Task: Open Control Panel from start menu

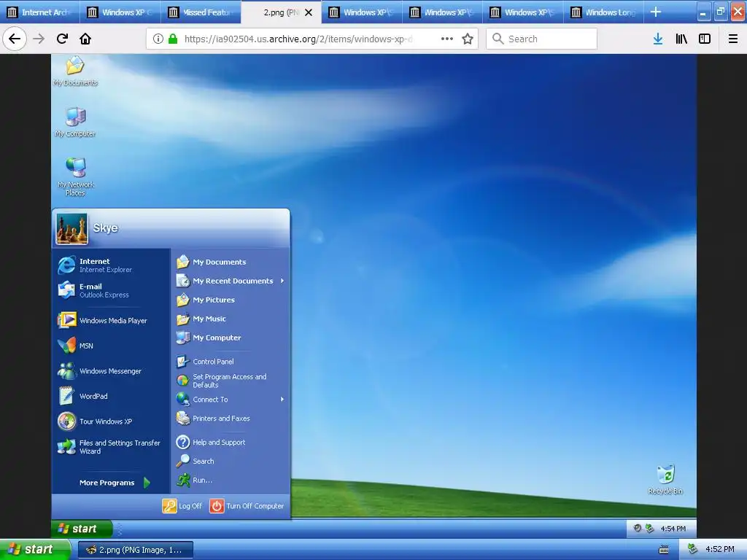Action: (231, 362)
